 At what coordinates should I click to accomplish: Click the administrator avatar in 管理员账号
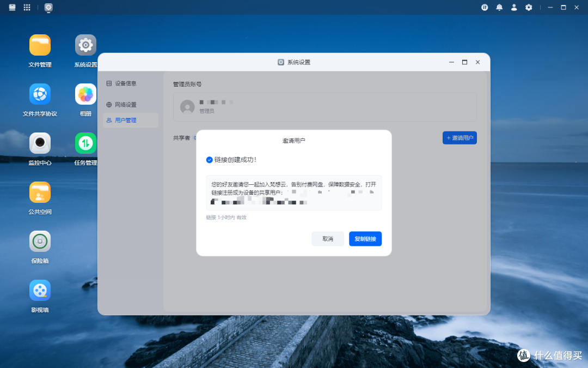187,107
